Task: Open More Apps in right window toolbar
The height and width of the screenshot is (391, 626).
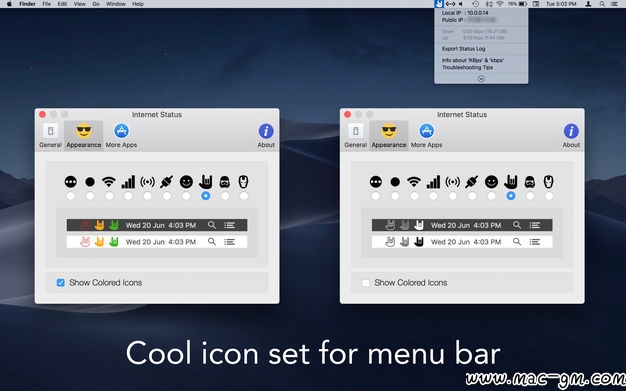Action: [x=426, y=136]
